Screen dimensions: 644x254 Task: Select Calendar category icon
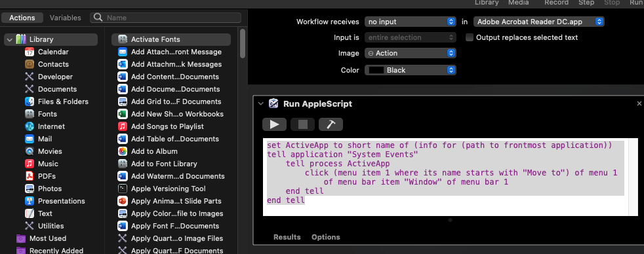29,52
